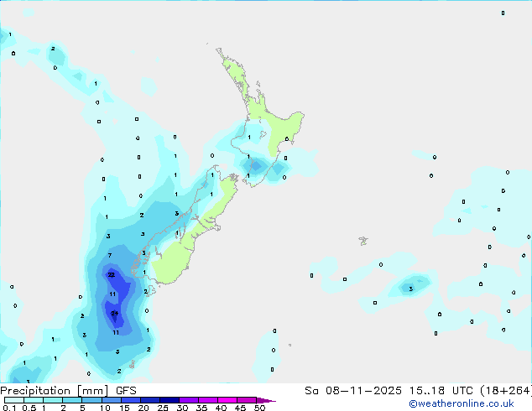Screen dimensions: 532x411
Task: Click the legend swatch between 45 and 50
Action: (x=247, y=400)
